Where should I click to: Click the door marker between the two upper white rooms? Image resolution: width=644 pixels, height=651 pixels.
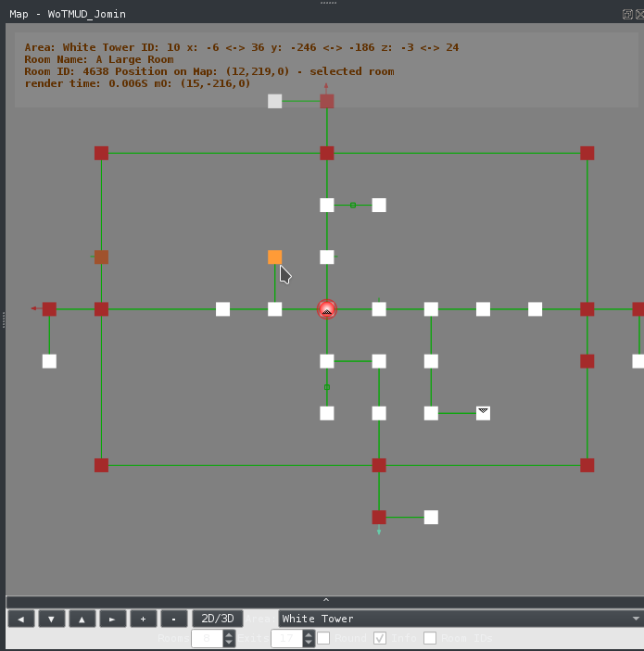353,205
